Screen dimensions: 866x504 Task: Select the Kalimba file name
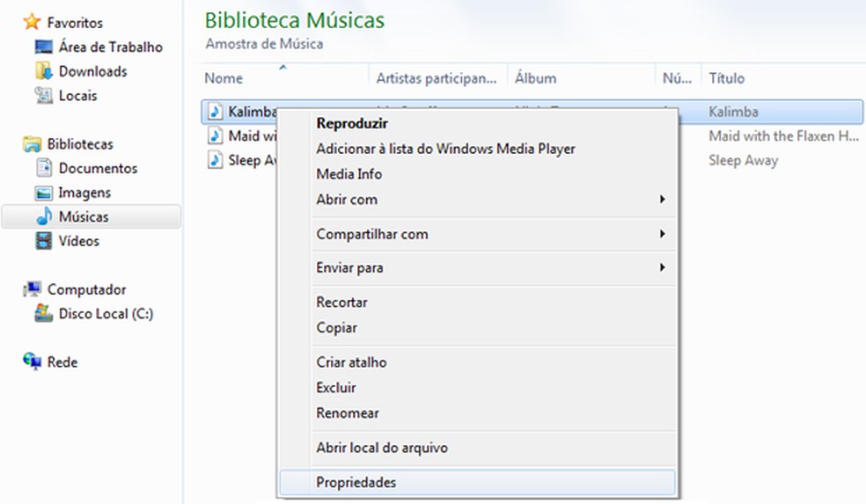click(253, 112)
